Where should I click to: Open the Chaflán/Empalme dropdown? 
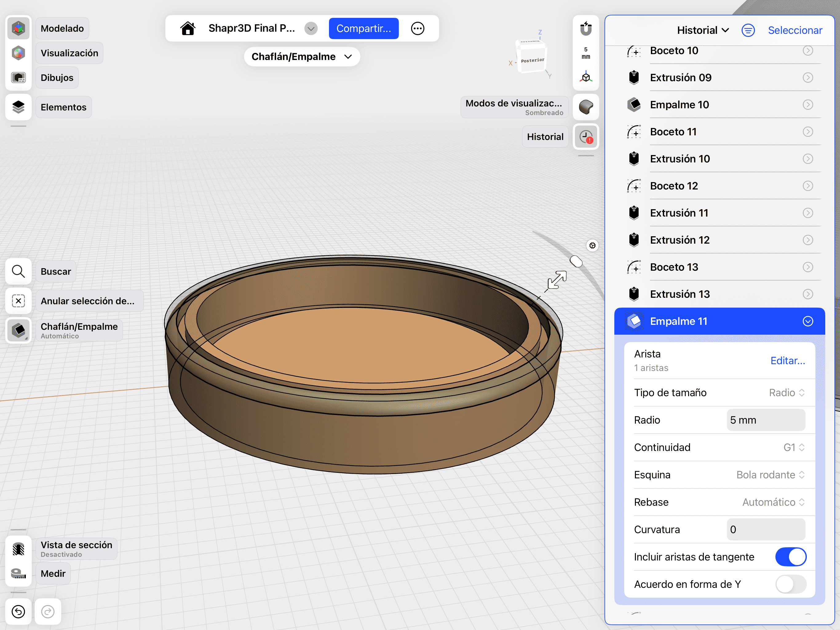point(302,57)
